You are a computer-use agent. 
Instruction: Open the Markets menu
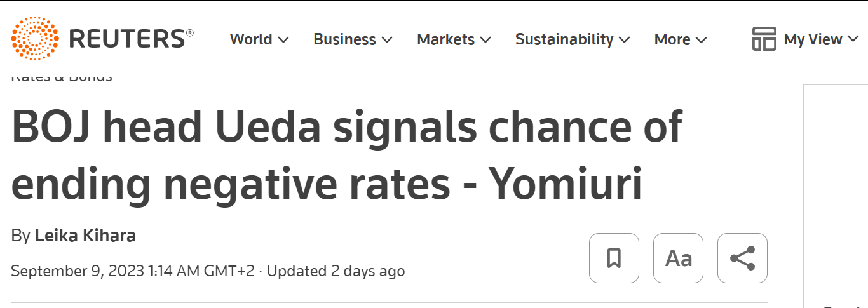pyautogui.click(x=445, y=39)
